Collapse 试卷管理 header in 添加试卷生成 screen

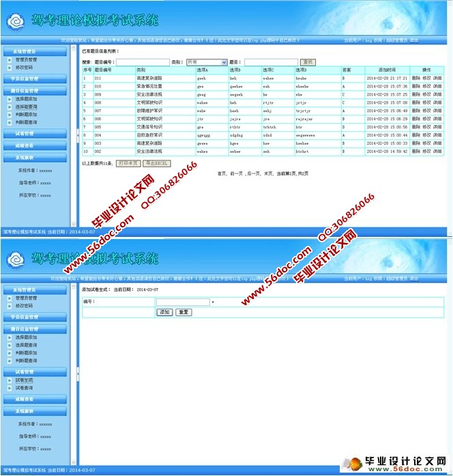point(35,372)
